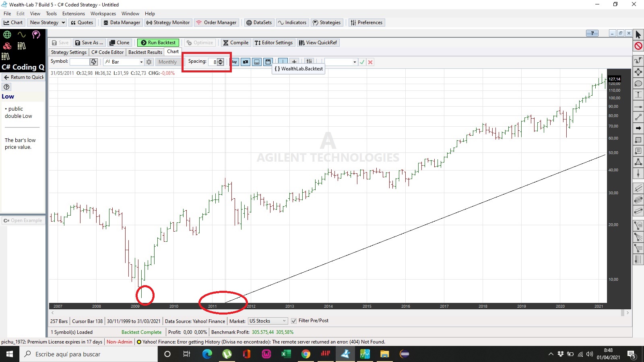Open the Workspaces menu
644x362 pixels.
click(x=103, y=14)
